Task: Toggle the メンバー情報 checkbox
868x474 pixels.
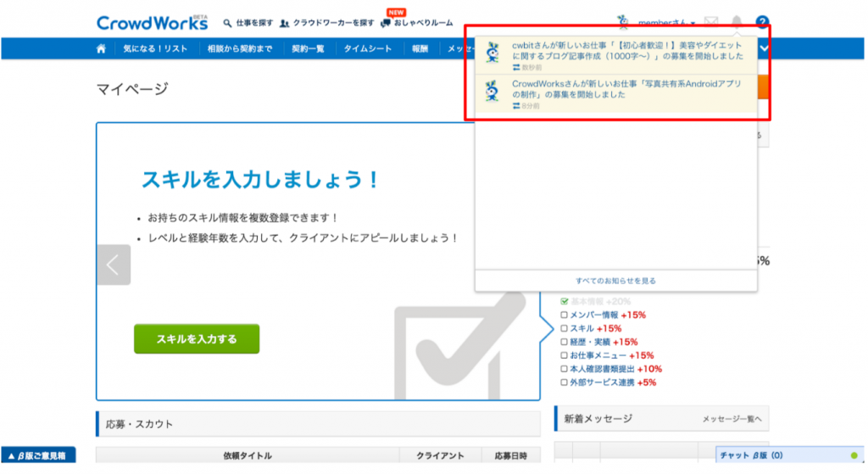Action: (565, 315)
